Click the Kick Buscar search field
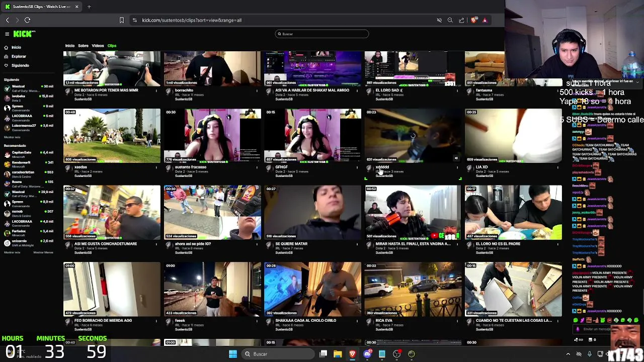644x362 pixels. [321, 34]
